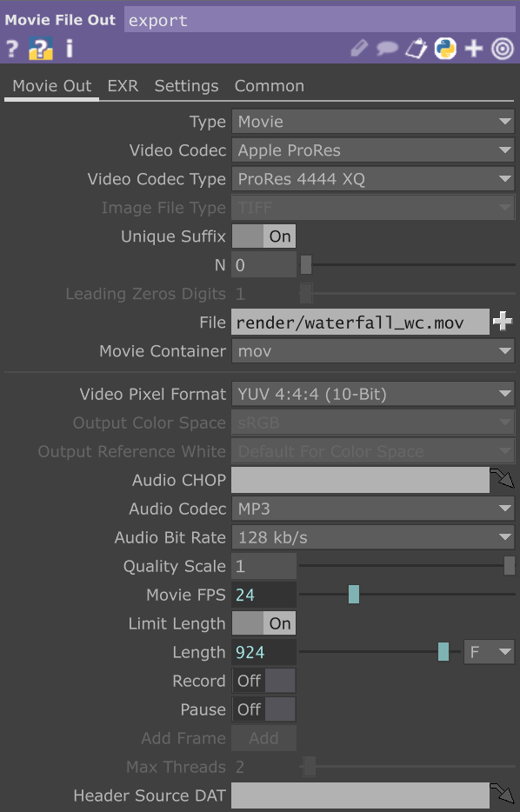Image resolution: width=520 pixels, height=812 pixels.
Task: Click the target circle icon in header
Action: pos(503,50)
